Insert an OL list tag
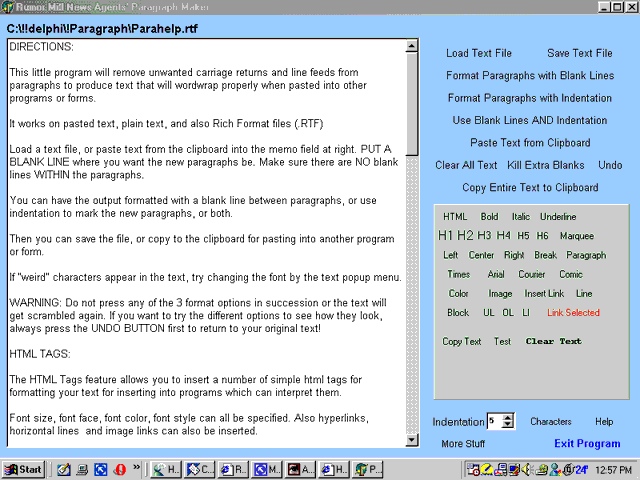The width and height of the screenshot is (640, 480). point(508,313)
